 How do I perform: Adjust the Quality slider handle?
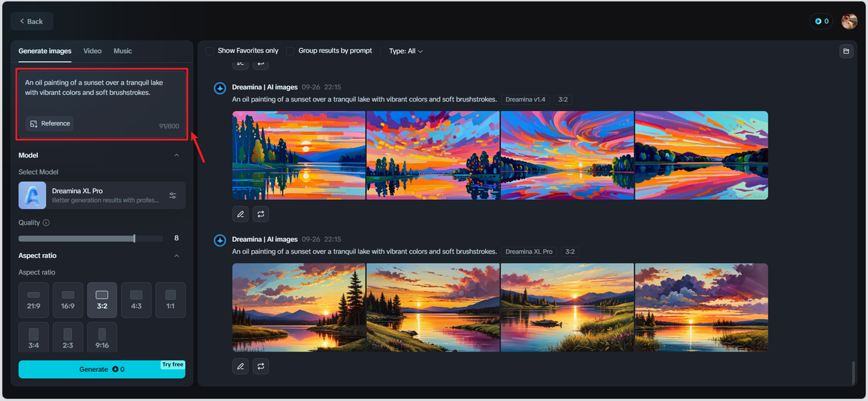pyautogui.click(x=134, y=238)
